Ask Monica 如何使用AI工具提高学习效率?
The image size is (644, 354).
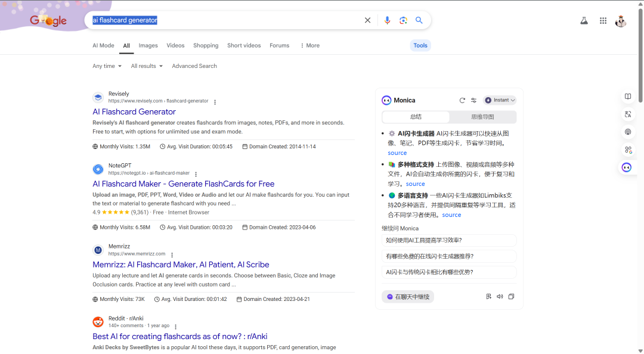(449, 240)
